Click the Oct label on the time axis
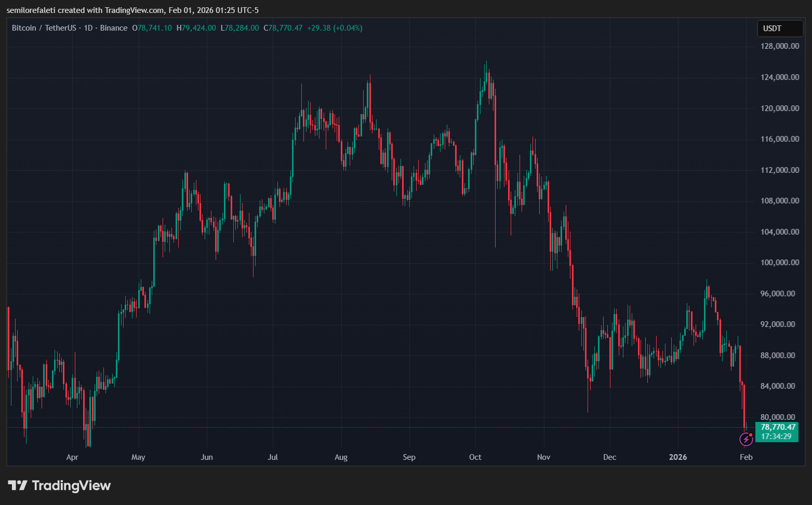 pyautogui.click(x=475, y=457)
